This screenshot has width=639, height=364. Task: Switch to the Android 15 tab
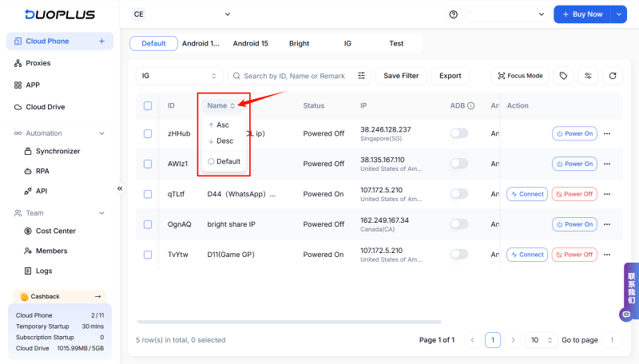250,43
